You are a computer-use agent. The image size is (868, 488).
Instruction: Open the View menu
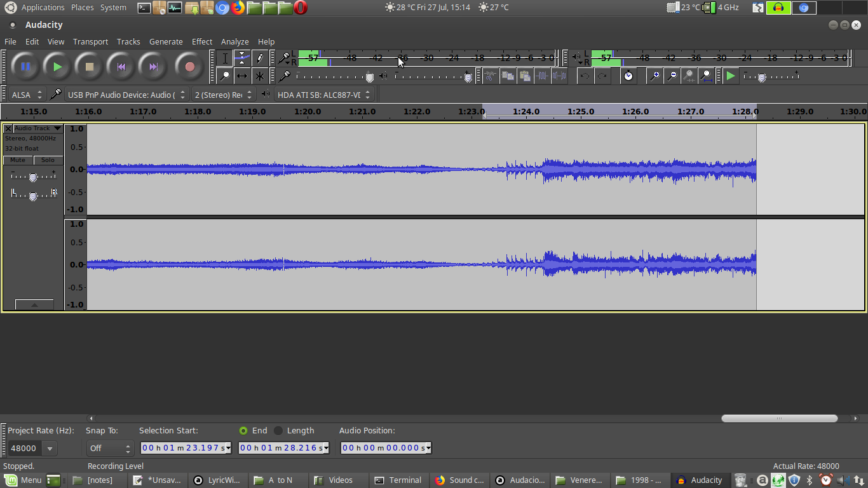pyautogui.click(x=56, y=41)
